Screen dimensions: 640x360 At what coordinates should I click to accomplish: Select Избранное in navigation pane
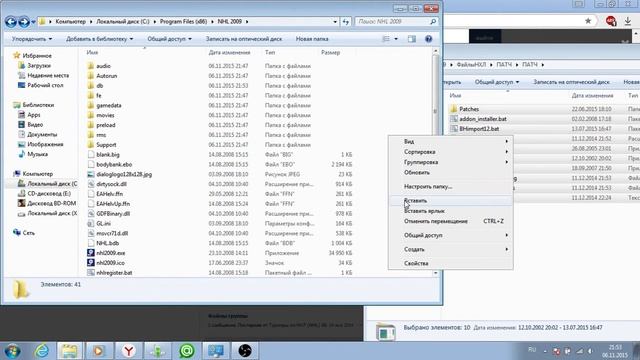coord(37,56)
